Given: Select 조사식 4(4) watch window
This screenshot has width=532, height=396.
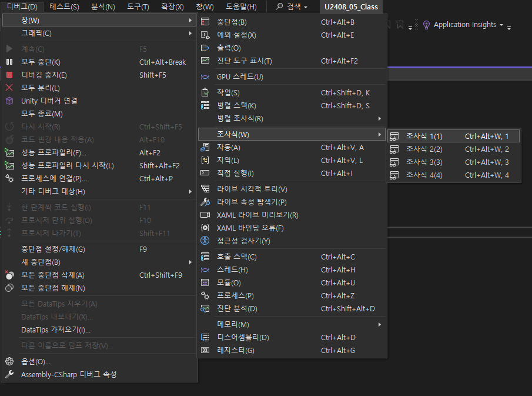Looking at the screenshot, I should [454, 175].
